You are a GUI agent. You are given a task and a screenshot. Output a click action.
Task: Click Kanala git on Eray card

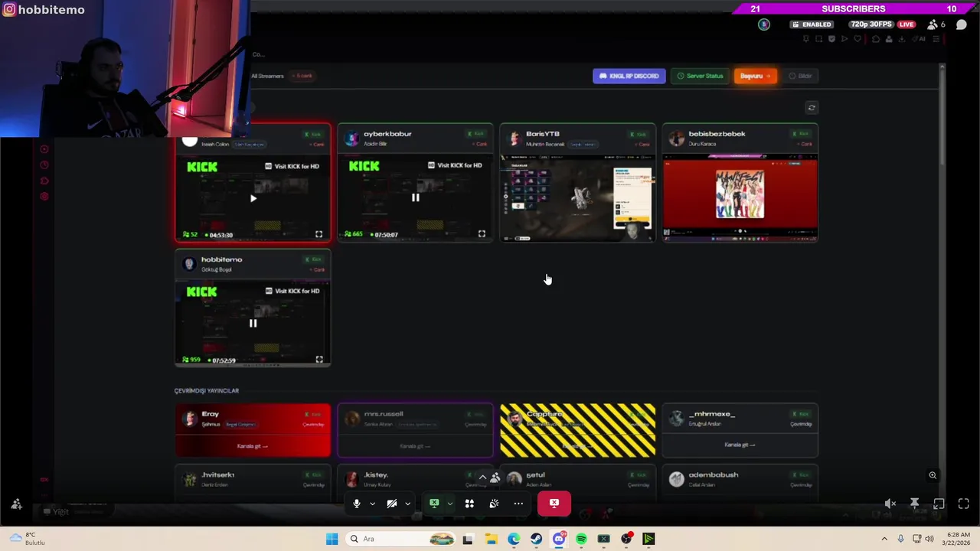pyautogui.click(x=253, y=446)
